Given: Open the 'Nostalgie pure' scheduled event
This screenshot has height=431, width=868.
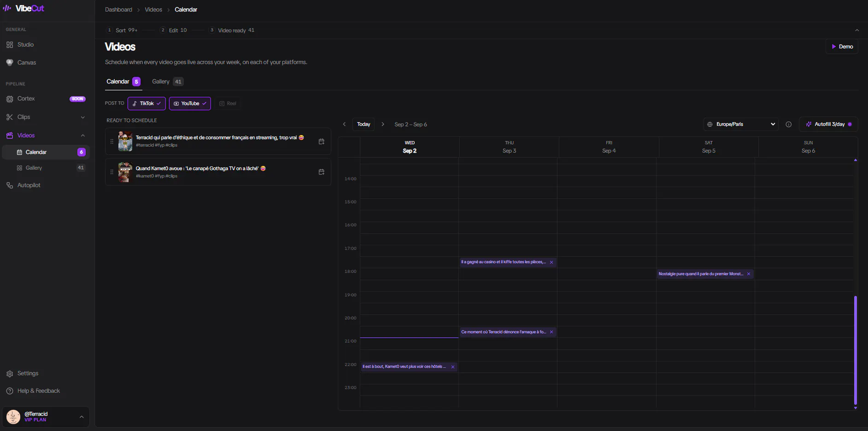Looking at the screenshot, I should tap(701, 274).
